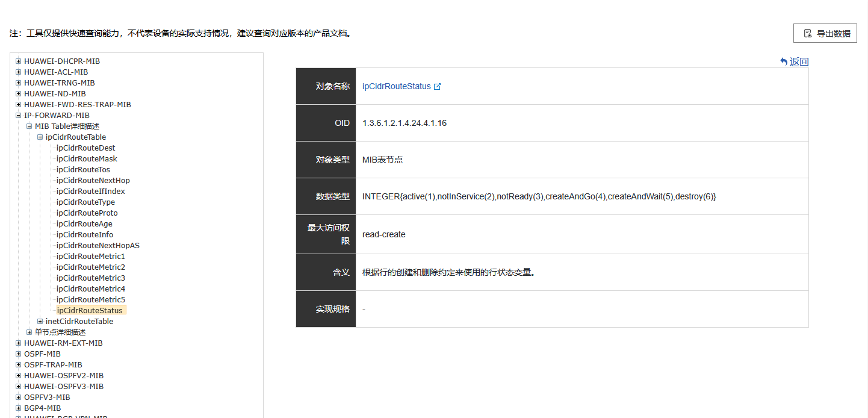Click the IP-FORWARD-MIB tree label

point(57,116)
